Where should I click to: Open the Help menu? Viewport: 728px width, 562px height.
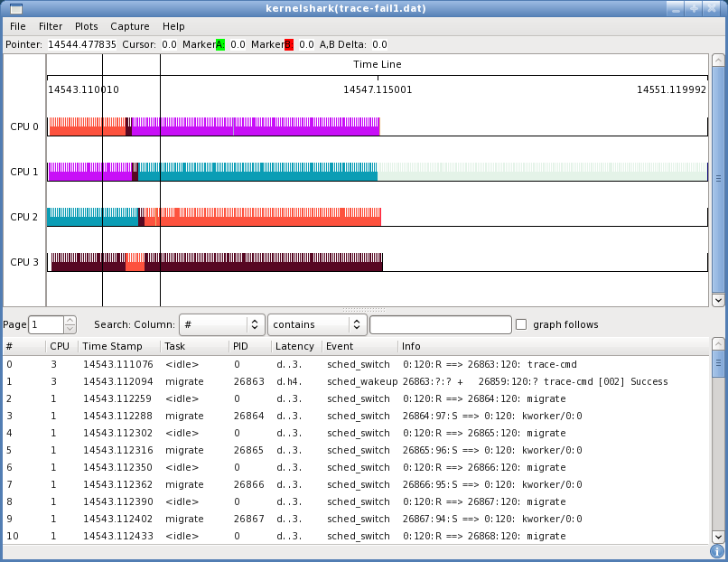click(x=173, y=27)
